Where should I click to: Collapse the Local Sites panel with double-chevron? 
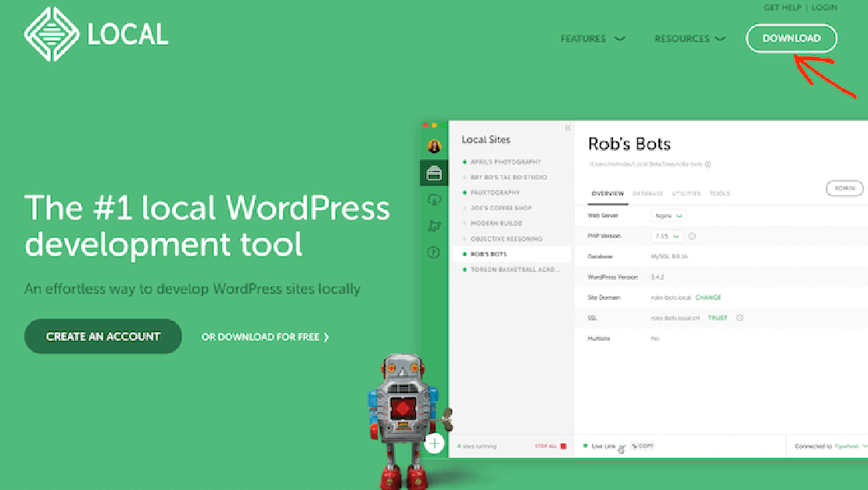[x=568, y=128]
